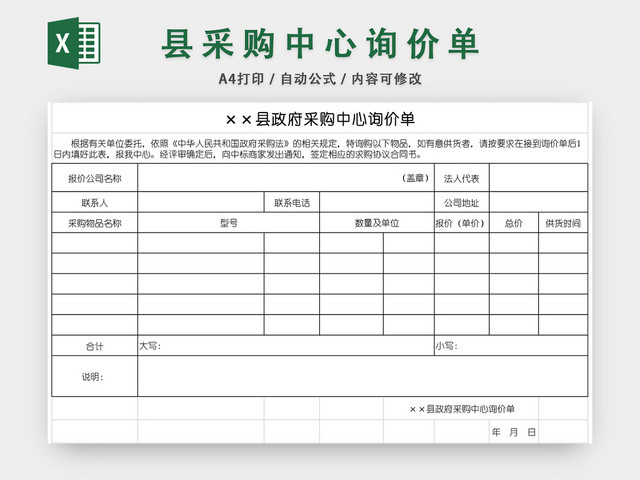Select the 说明: label cell
This screenshot has height=480, width=640.
click(x=95, y=376)
